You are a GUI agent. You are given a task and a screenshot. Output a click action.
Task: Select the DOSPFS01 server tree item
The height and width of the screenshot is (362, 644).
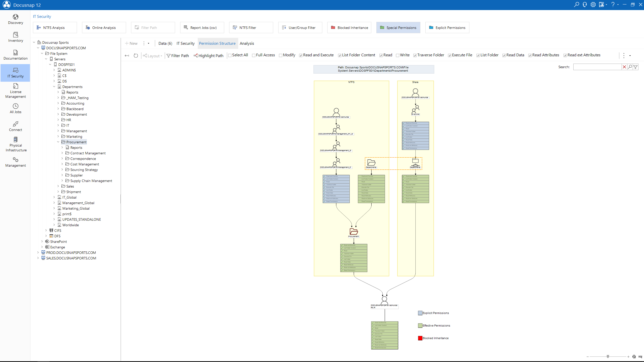click(x=66, y=64)
